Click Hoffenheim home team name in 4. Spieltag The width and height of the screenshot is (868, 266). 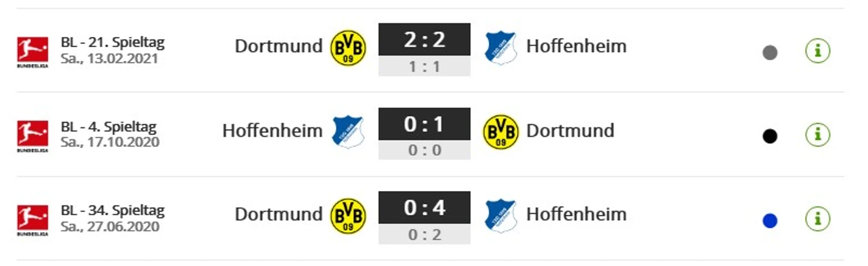(x=272, y=131)
